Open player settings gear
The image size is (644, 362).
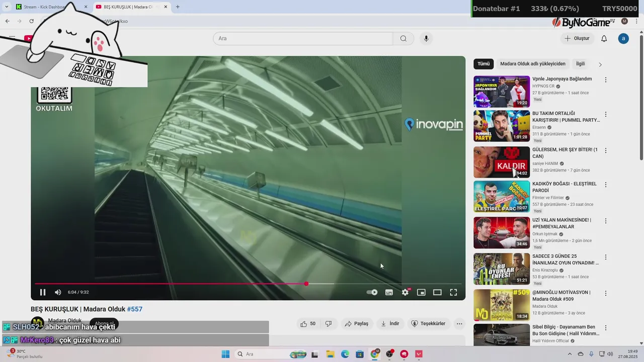405,292
